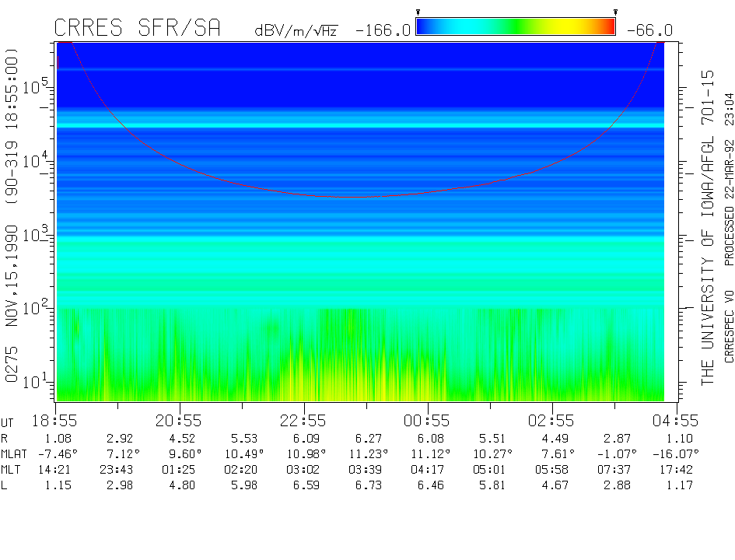Click the L value 6.73

(366, 485)
